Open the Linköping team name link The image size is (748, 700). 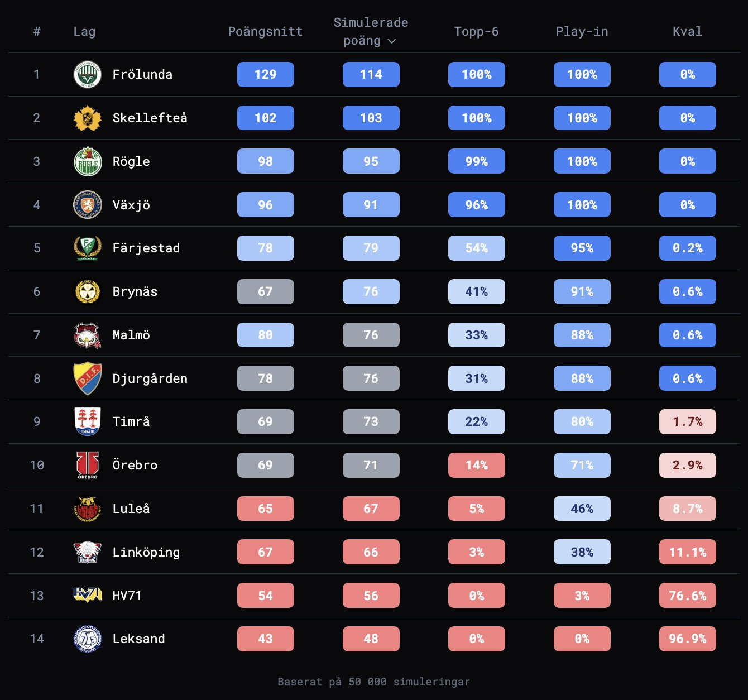146,552
